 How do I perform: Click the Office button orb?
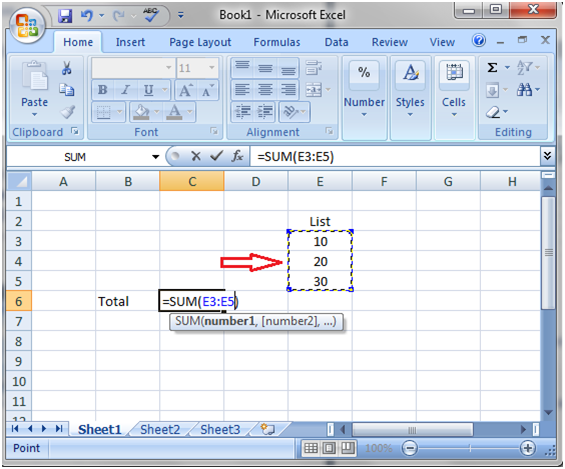[x=27, y=25]
